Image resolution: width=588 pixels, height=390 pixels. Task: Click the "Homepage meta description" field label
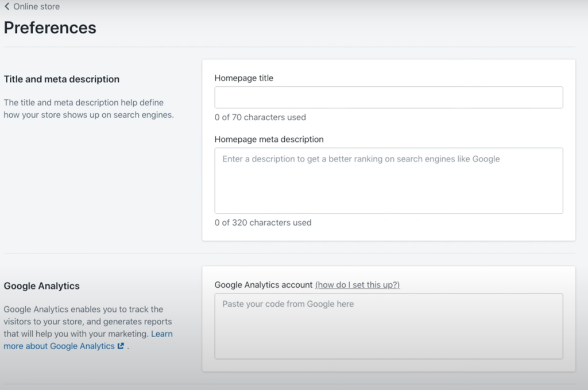(269, 140)
